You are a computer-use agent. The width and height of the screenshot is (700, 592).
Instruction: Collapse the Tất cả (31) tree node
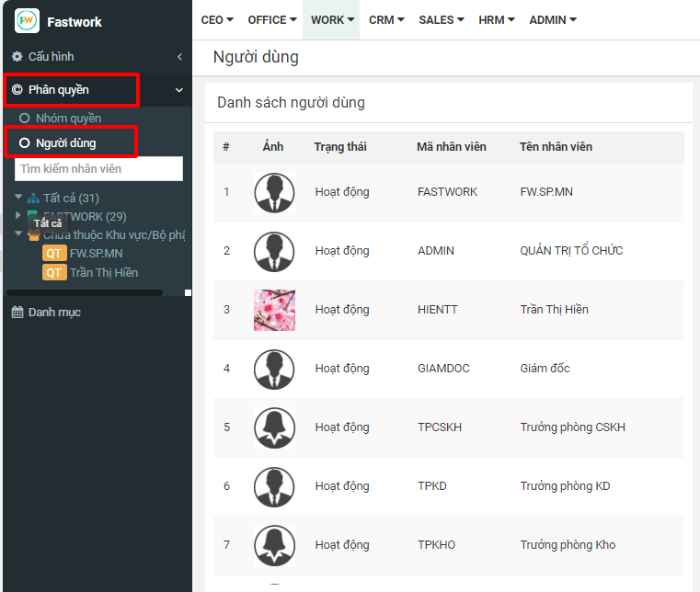[x=18, y=198]
